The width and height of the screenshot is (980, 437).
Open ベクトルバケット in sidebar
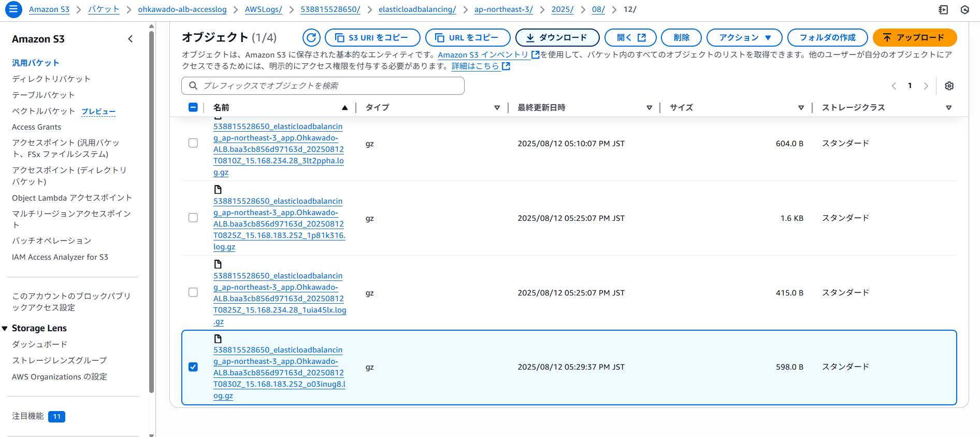[x=44, y=111]
